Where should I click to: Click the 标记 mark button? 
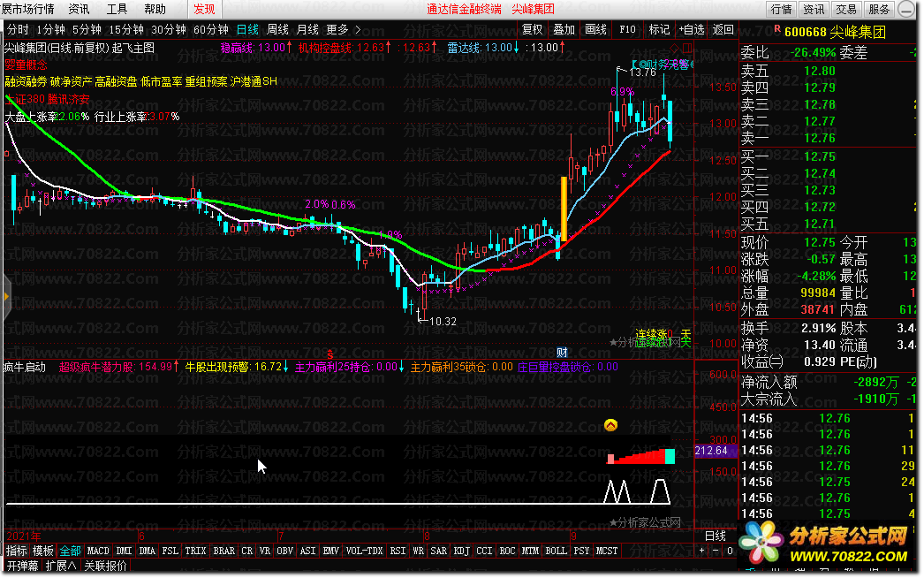tap(659, 29)
